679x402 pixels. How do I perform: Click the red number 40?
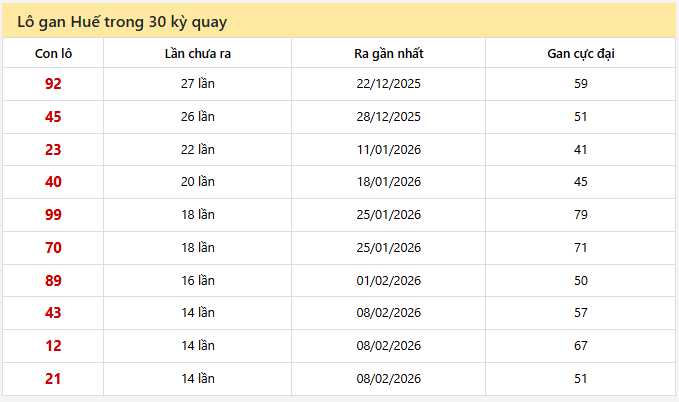pyautogui.click(x=53, y=182)
